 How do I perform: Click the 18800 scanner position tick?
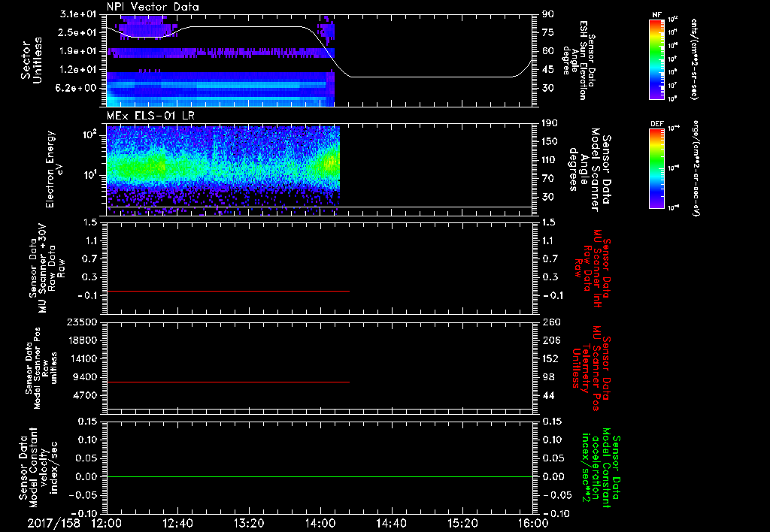[81, 340]
